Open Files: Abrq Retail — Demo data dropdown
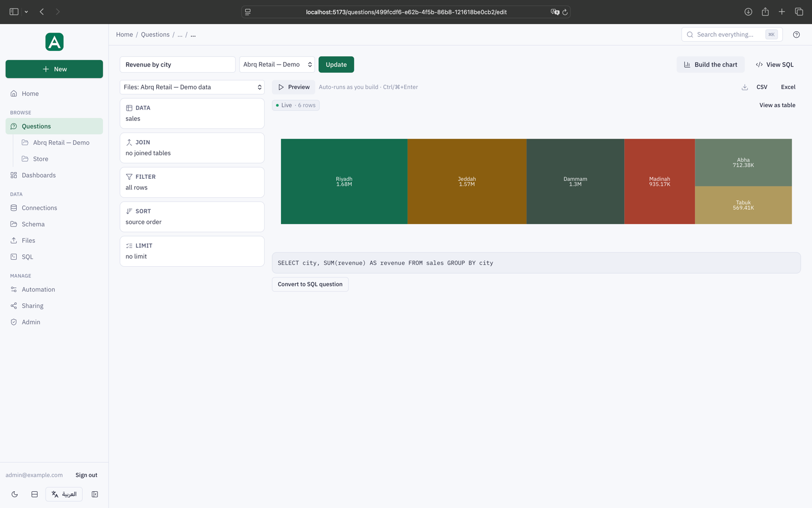 [x=192, y=87]
